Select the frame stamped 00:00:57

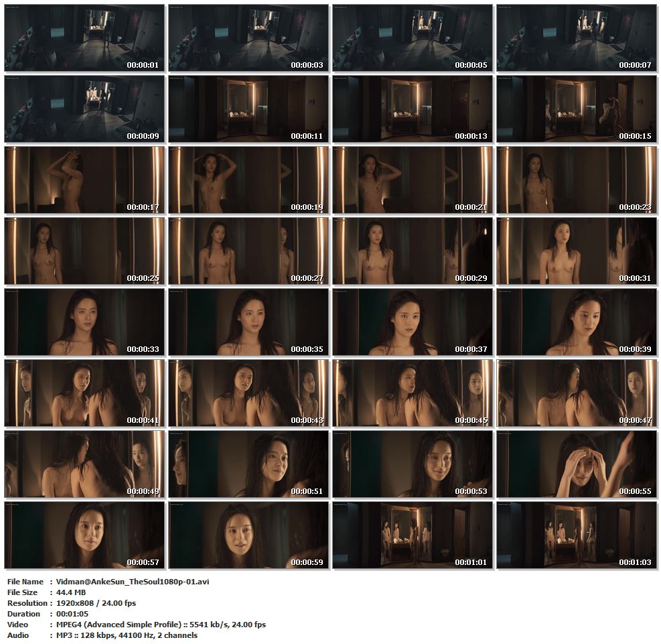84,535
